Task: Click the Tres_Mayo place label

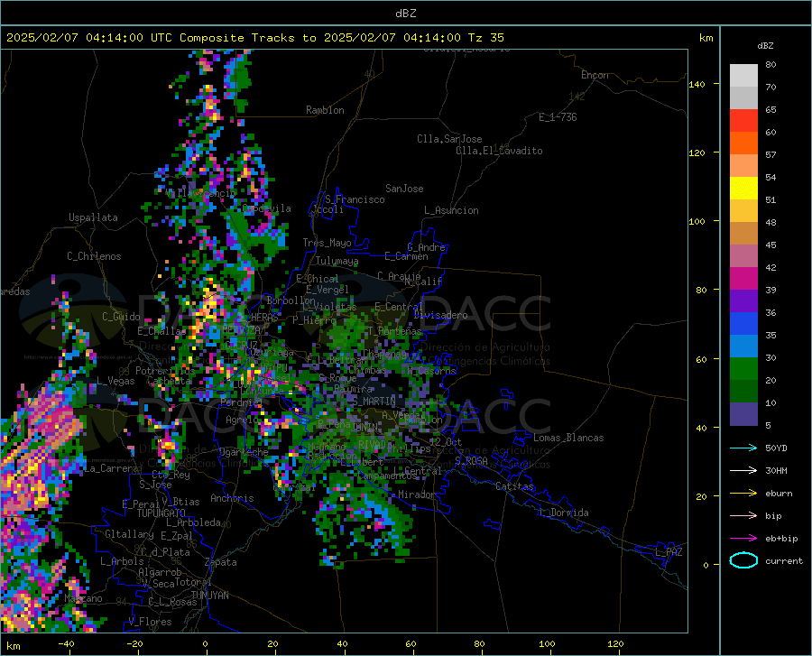Action: pyautogui.click(x=327, y=243)
